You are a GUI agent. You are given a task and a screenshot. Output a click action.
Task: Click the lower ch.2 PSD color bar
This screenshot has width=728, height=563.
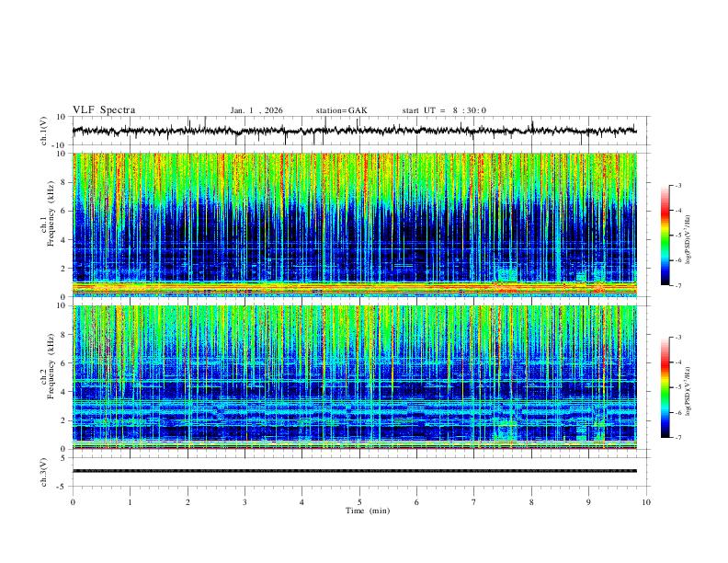pos(665,387)
